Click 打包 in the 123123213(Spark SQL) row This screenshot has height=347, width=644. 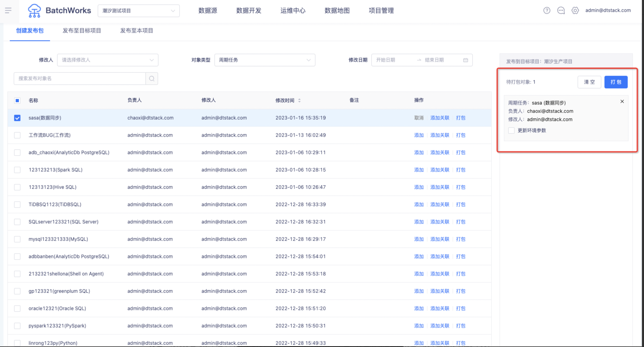[460, 170]
